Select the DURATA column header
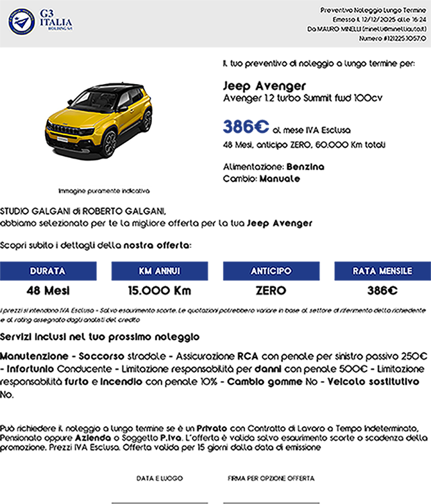Image resolution: width=431 pixels, height=504 pixels. (48, 271)
